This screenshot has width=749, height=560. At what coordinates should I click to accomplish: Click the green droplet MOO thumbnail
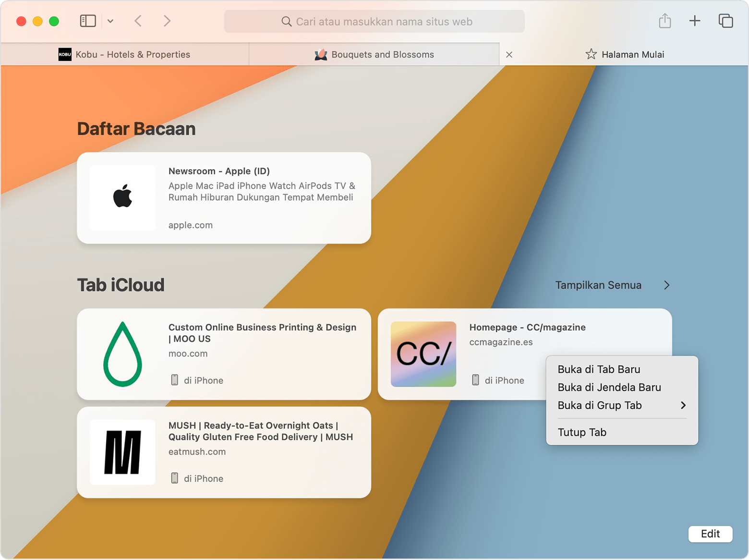pyautogui.click(x=122, y=354)
